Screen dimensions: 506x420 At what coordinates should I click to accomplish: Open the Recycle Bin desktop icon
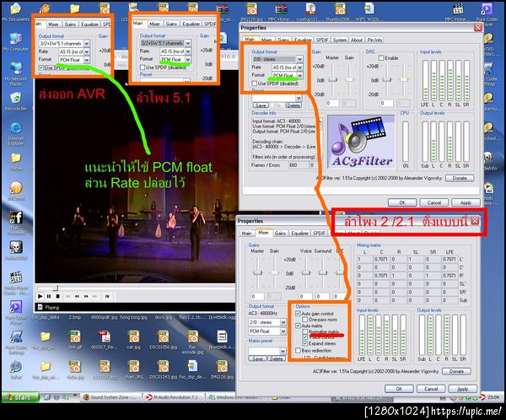(15, 101)
